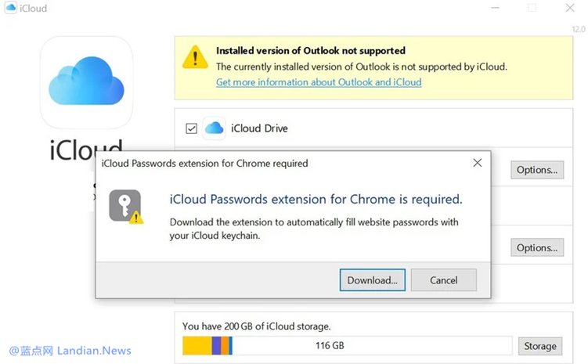Open iCloud Storage management

pos(539,345)
